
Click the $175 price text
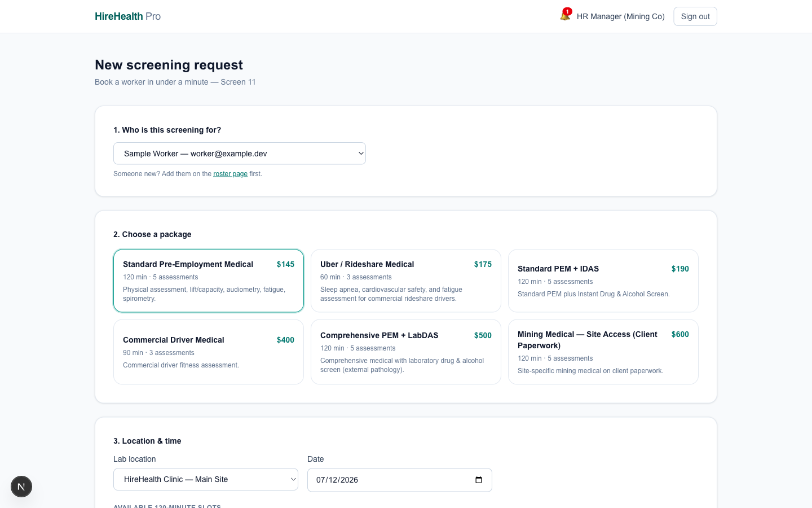point(483,264)
